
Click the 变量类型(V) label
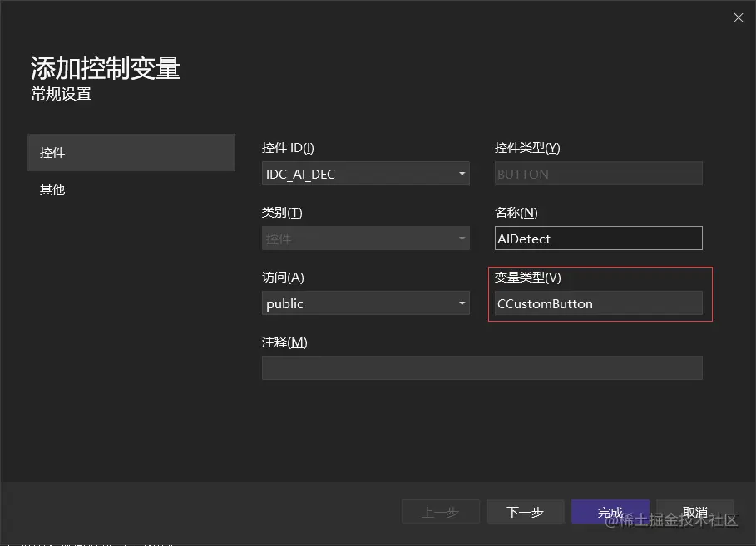pos(528,278)
